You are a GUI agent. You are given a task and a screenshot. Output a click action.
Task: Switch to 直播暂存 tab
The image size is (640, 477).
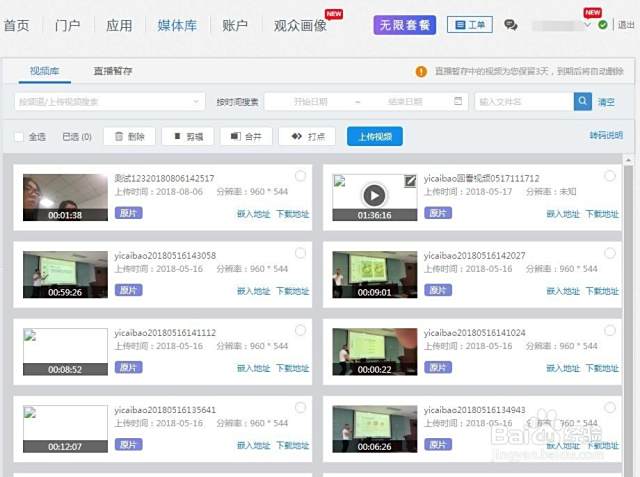tap(113, 71)
